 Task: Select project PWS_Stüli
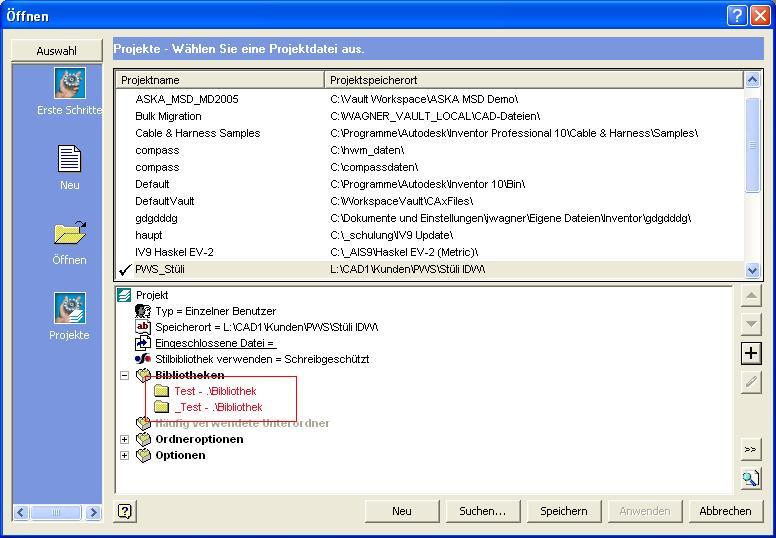tap(430, 270)
